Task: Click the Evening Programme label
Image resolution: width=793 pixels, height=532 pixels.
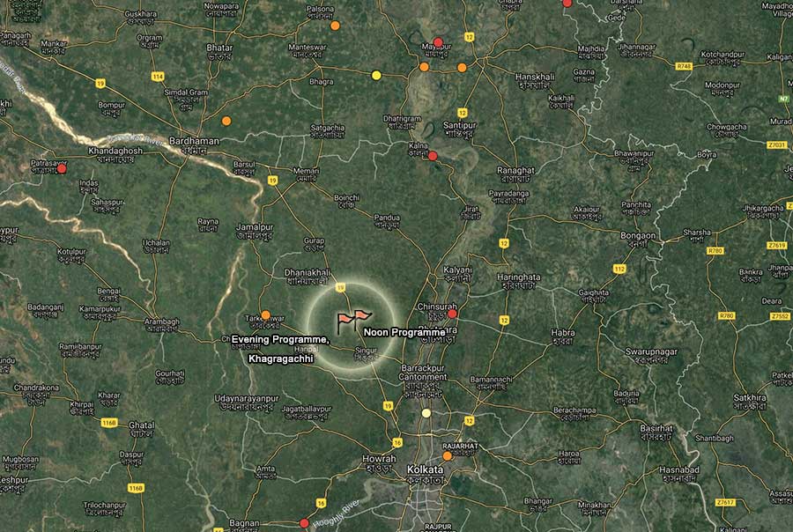Action: pyautogui.click(x=281, y=340)
